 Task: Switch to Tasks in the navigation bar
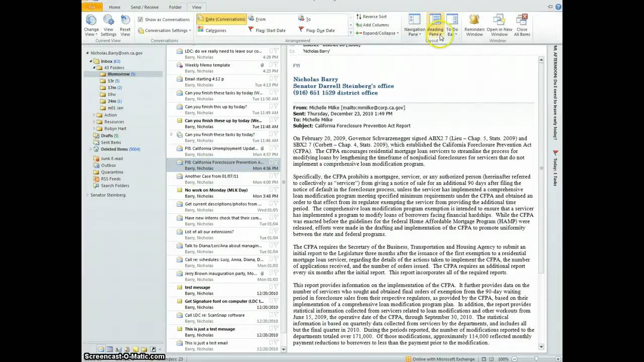[x=127, y=349]
